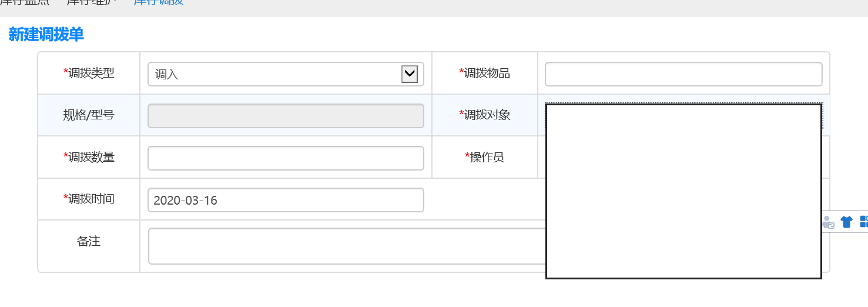The image size is (868, 307).
Task: Click the 新建调拨单 heading
Action: (46, 35)
